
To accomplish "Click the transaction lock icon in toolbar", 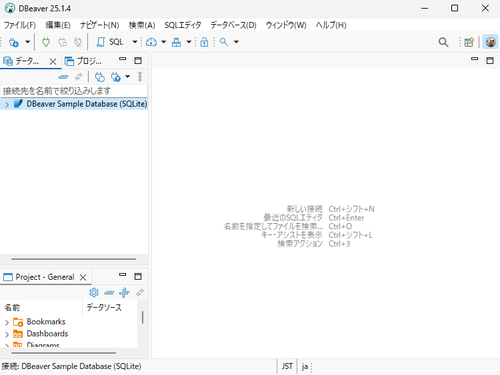I will (204, 42).
